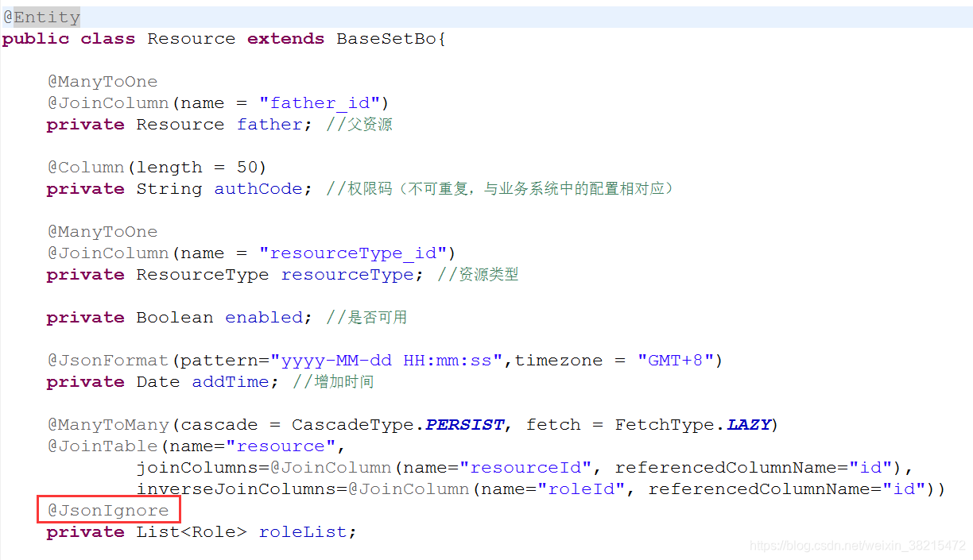Click the enabled Boolean field

[x=263, y=317]
